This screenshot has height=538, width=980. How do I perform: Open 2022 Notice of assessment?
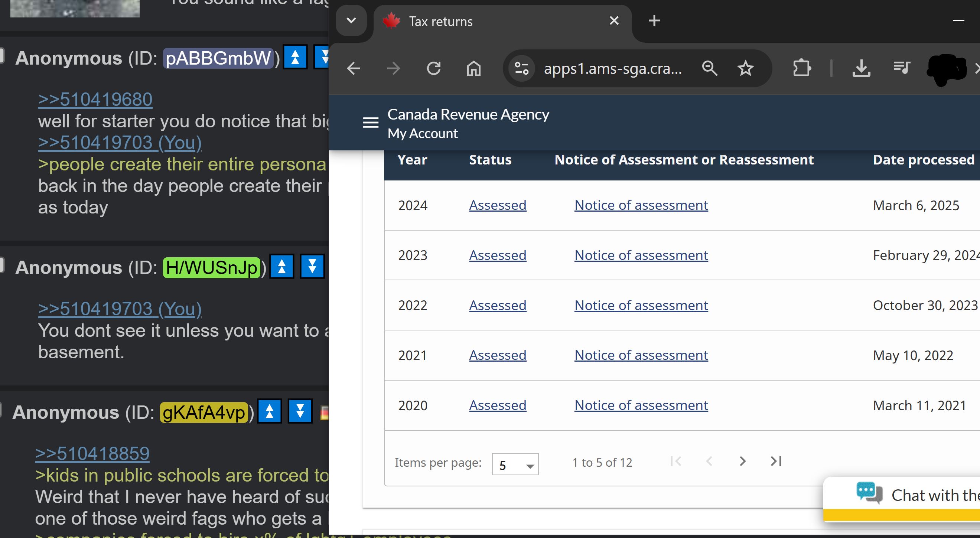641,305
